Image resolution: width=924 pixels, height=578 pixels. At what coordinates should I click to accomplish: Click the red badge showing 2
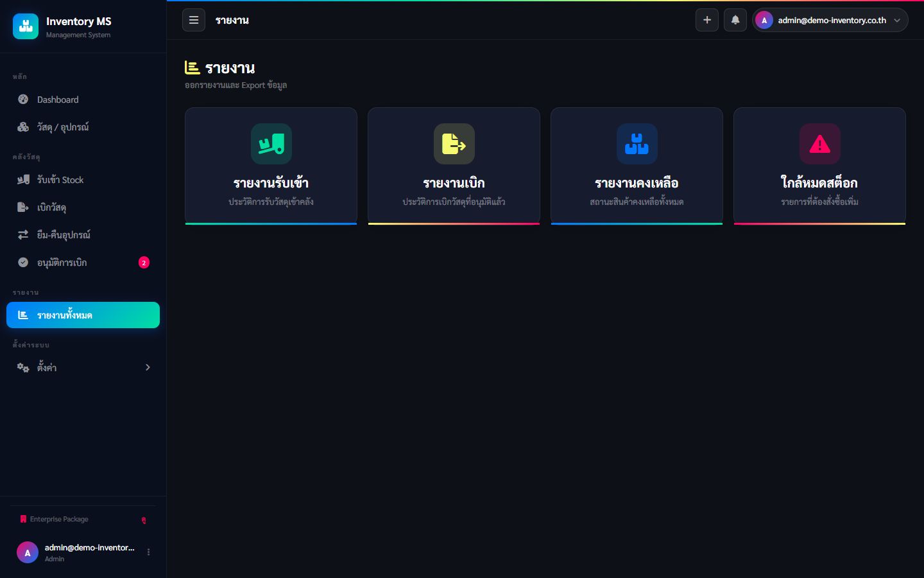(x=144, y=263)
